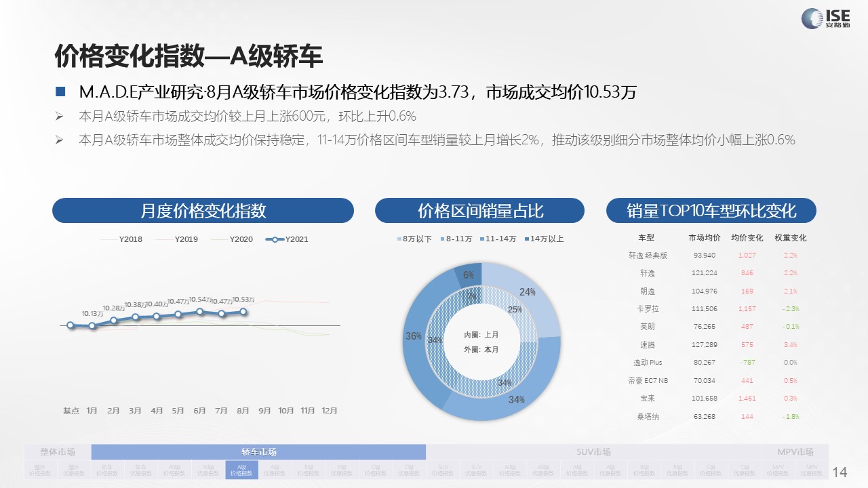Click the ISE logo in the corner
868x488 pixels.
point(823,17)
